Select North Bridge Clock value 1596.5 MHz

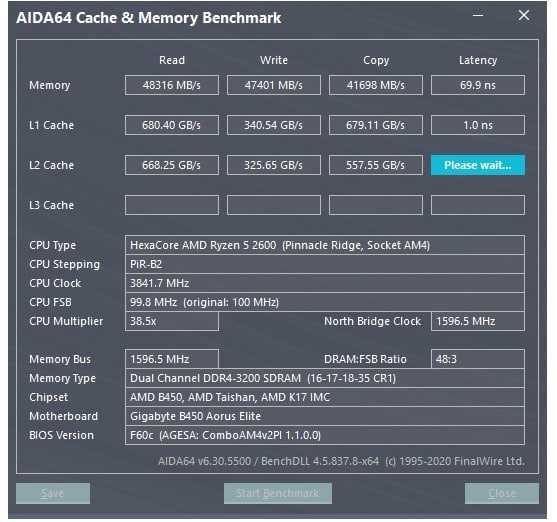(x=478, y=321)
